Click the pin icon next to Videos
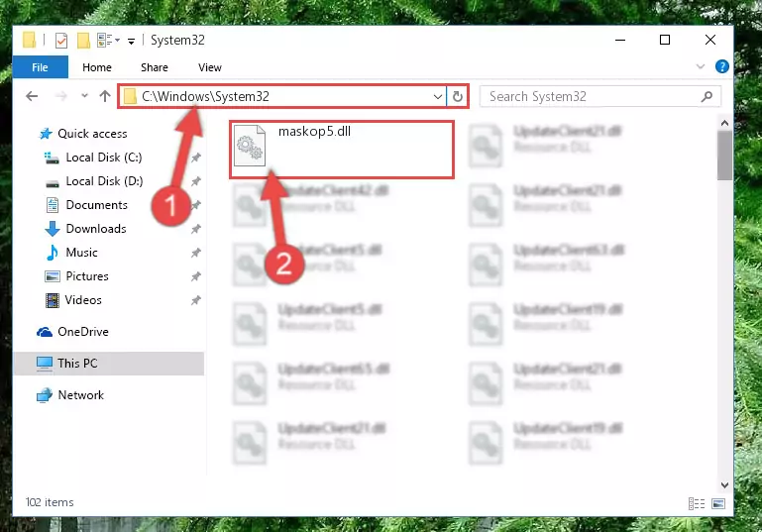The height and width of the screenshot is (532, 762). click(x=196, y=300)
